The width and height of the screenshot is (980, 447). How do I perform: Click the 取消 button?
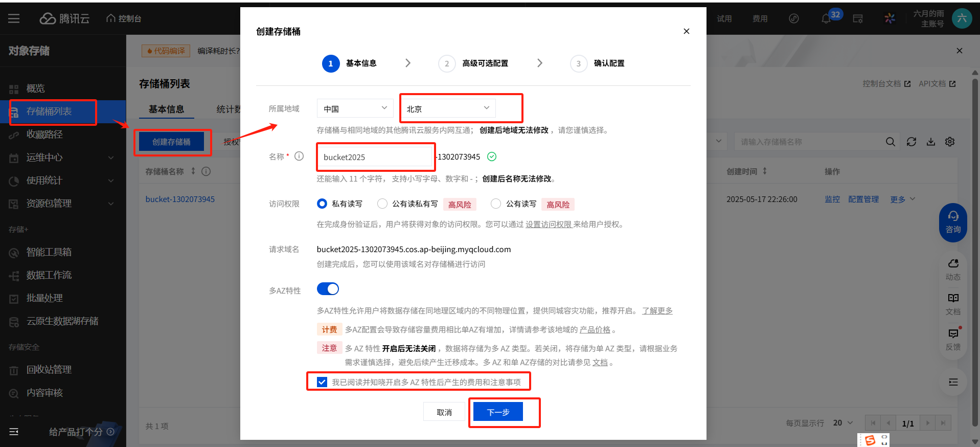(x=444, y=412)
